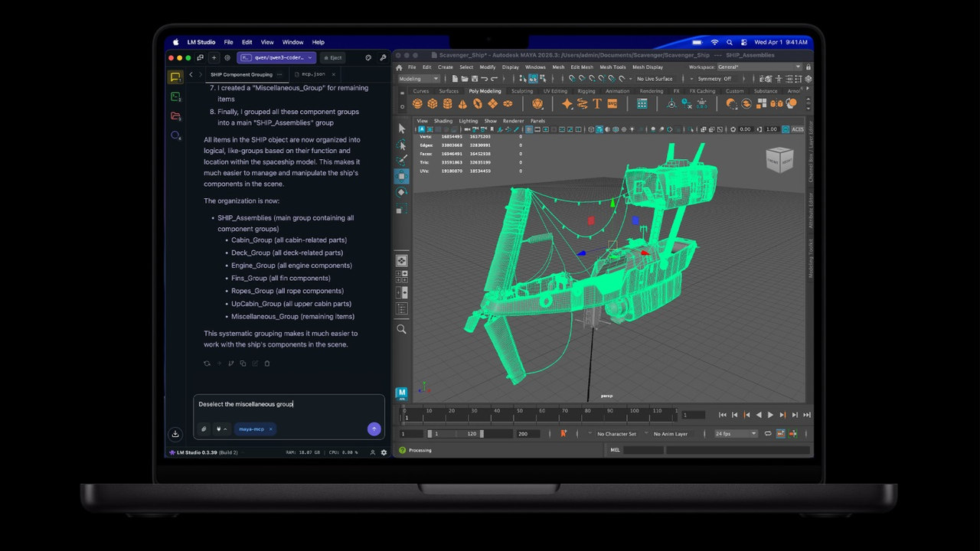
Task: Open the Modeling menu set dropdown
Action: [x=419, y=79]
